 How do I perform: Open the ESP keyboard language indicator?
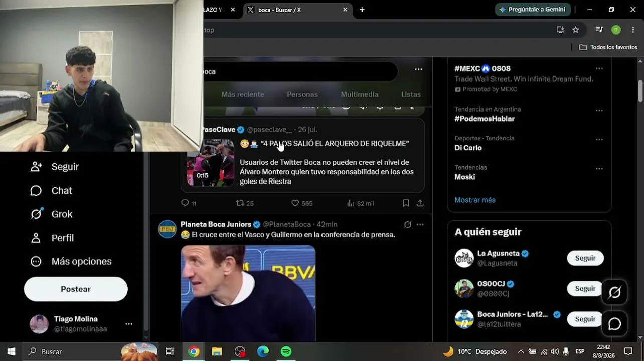(x=580, y=351)
